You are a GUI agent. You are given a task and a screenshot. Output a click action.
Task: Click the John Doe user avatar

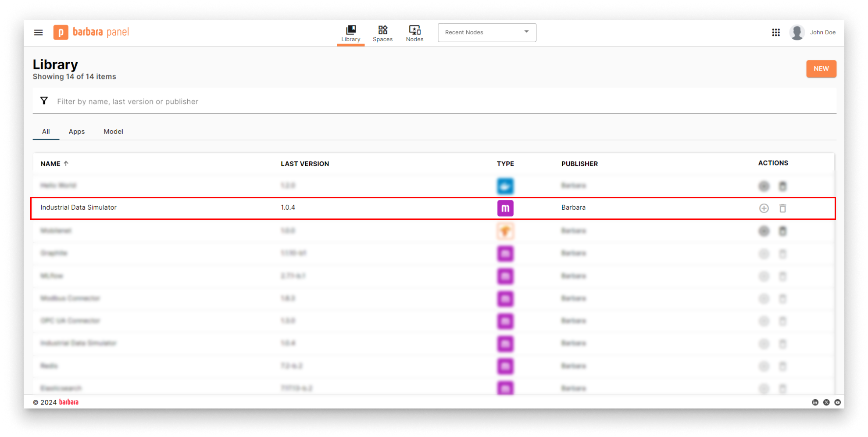coord(797,32)
